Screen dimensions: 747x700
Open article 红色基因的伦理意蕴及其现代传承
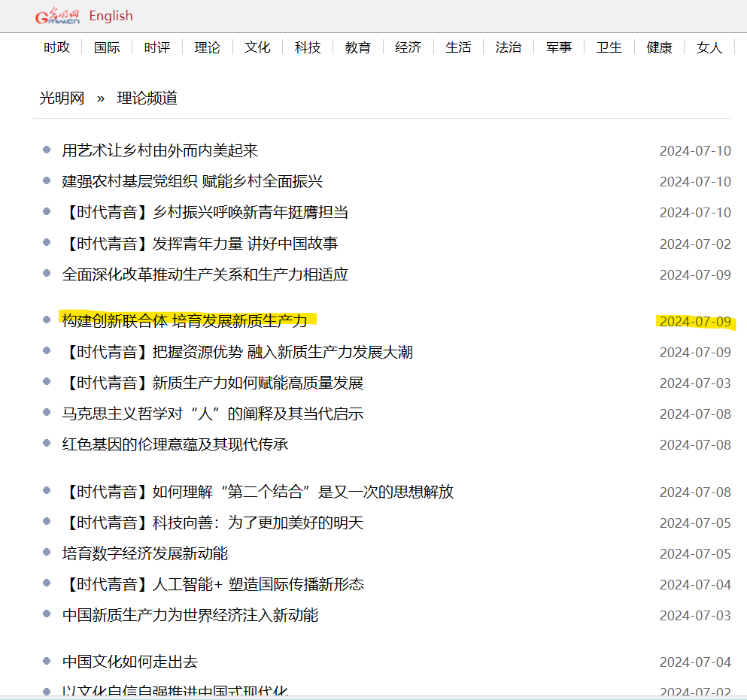175,444
